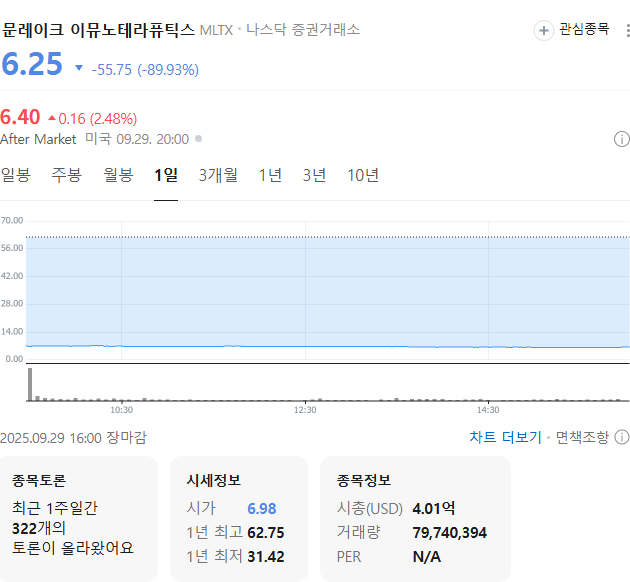The image size is (630, 582).
Task: Select the 1일 period tab
Action: 166,175
